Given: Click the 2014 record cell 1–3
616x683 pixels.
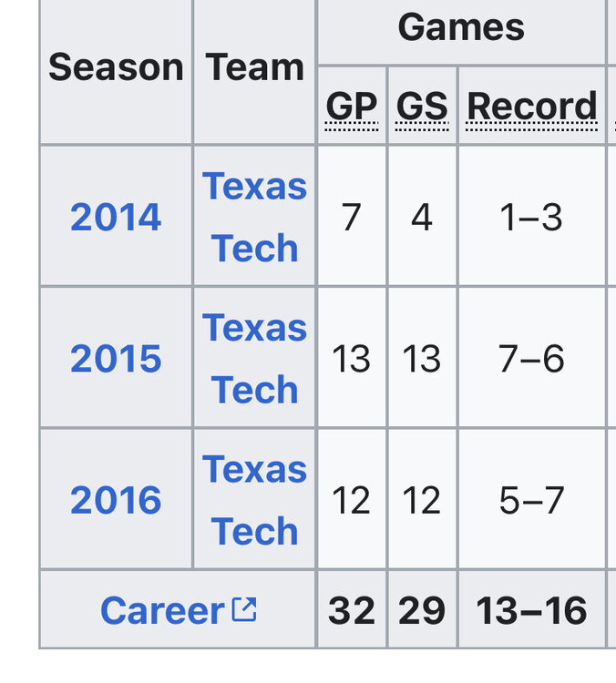Looking at the screenshot, I should [532, 218].
